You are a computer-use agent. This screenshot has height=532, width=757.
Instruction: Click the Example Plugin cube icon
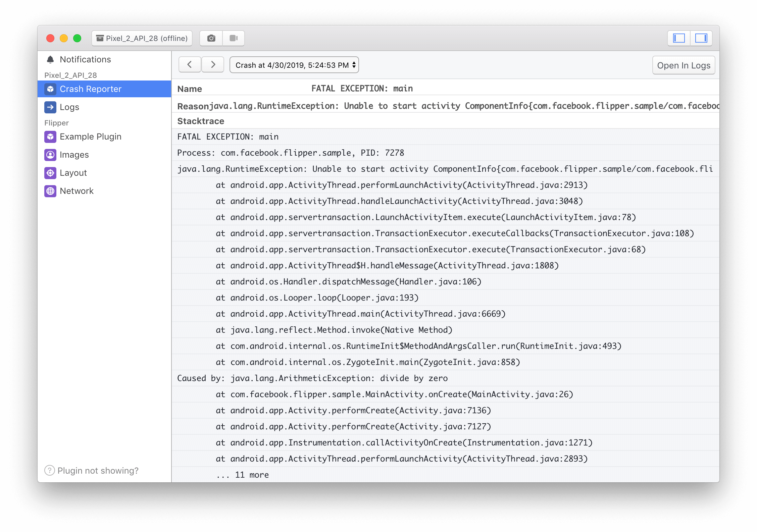tap(50, 137)
